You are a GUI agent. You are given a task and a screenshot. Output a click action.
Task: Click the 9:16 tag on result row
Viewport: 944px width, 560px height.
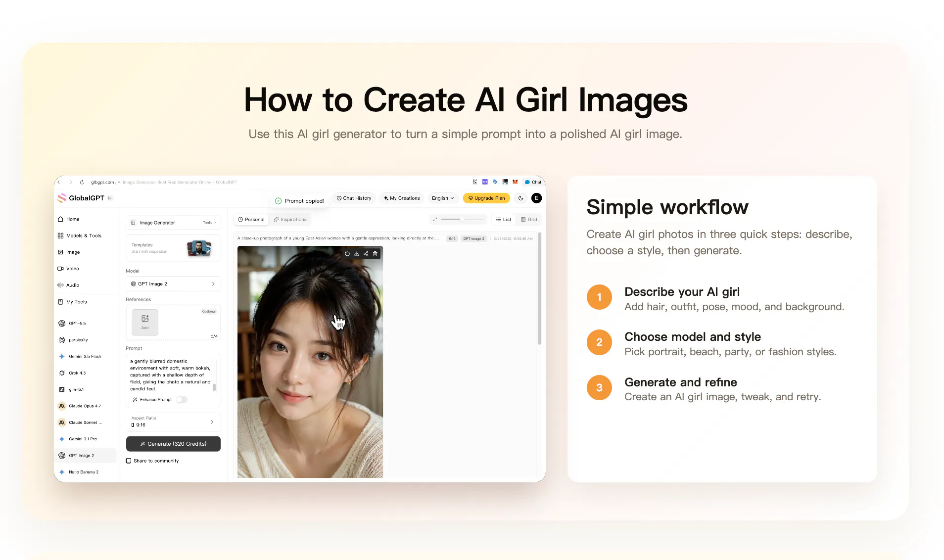[452, 238]
